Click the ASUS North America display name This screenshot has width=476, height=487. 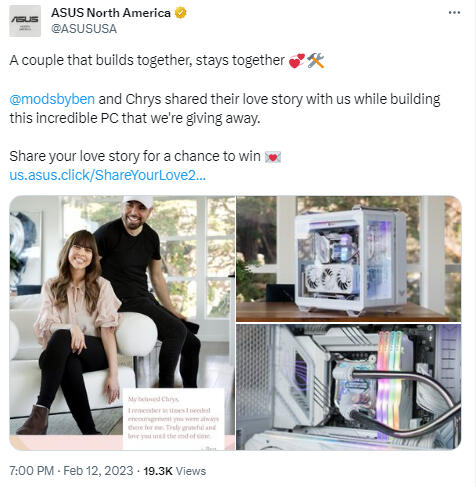point(111,13)
